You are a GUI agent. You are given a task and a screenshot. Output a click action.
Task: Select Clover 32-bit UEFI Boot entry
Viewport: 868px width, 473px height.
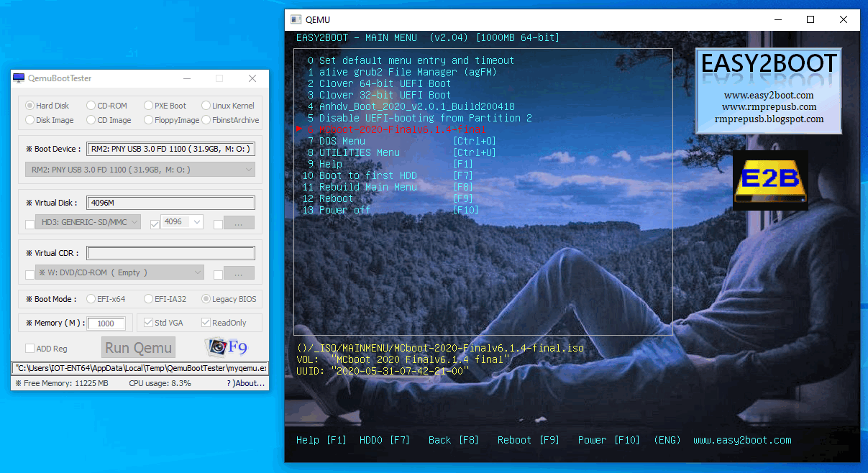click(x=379, y=95)
